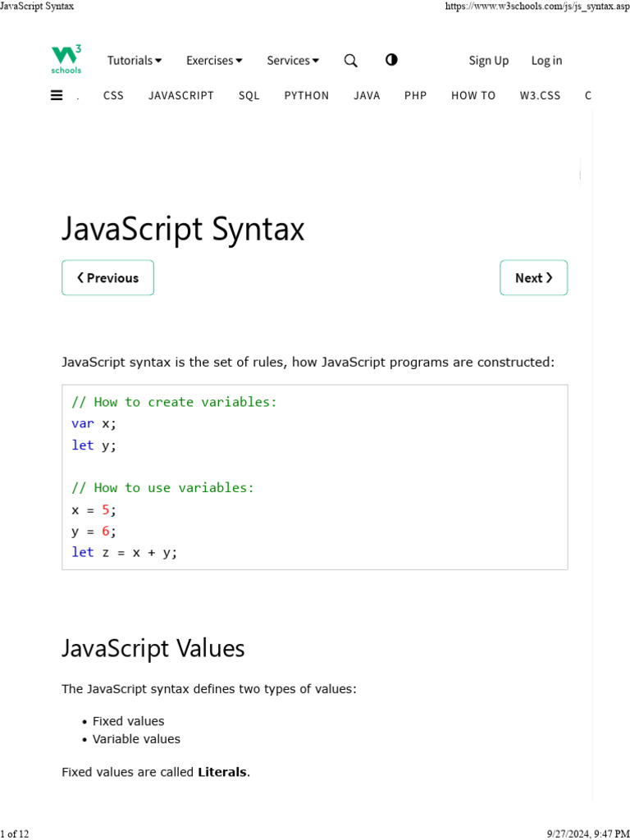The height and width of the screenshot is (840, 630).
Task: Click the code line 'y = 6;'
Action: coord(94,532)
